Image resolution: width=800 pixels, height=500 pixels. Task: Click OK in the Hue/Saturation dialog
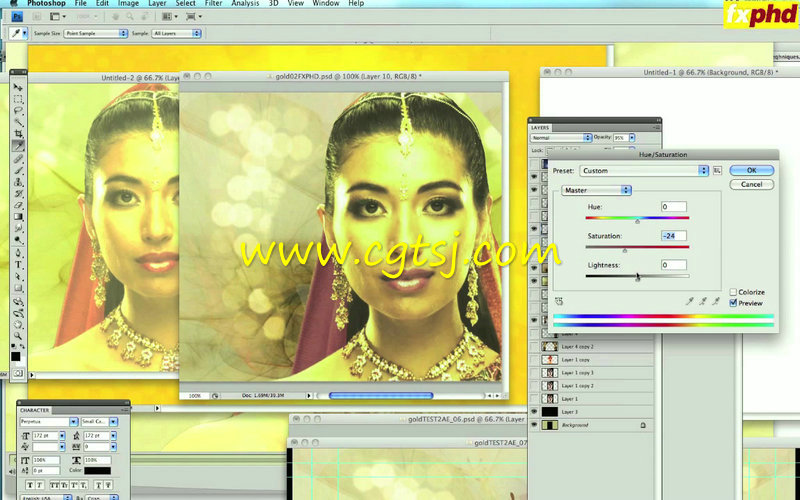coord(752,170)
